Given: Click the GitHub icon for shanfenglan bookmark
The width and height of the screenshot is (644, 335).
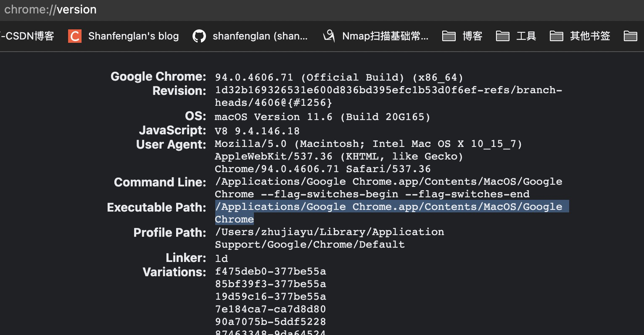Looking at the screenshot, I should [x=199, y=36].
